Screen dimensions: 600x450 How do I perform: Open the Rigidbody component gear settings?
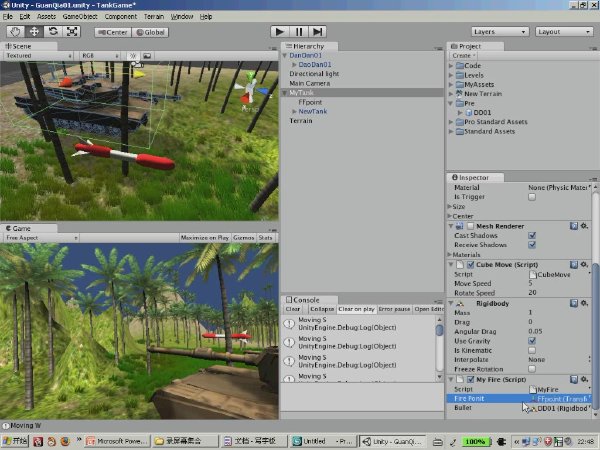point(584,303)
